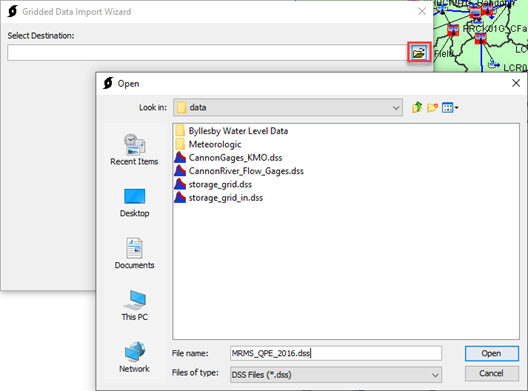Select the Meteorologic folder

pos(208,144)
